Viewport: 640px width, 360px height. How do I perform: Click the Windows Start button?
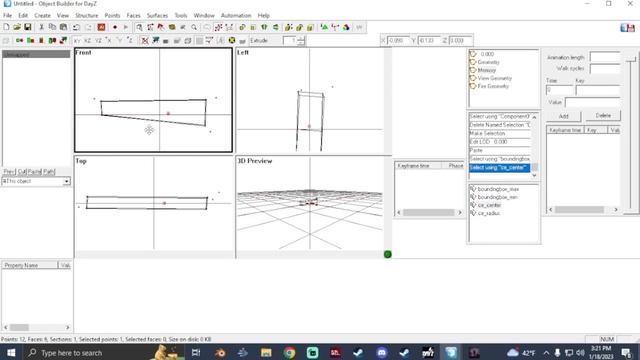(11, 353)
